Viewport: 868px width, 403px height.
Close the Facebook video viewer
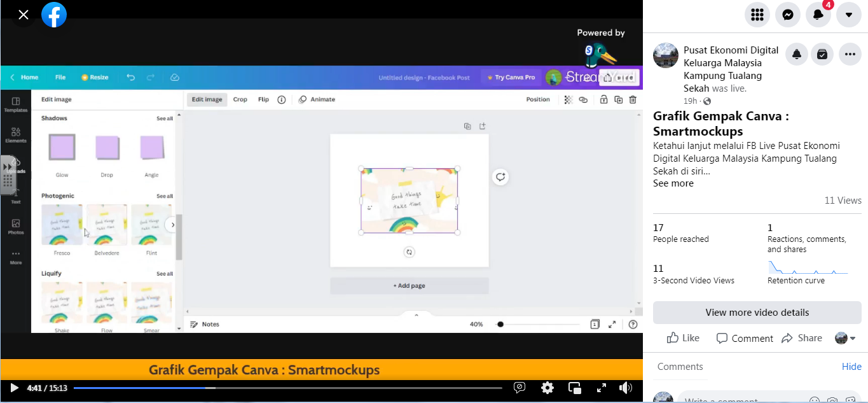[24, 15]
